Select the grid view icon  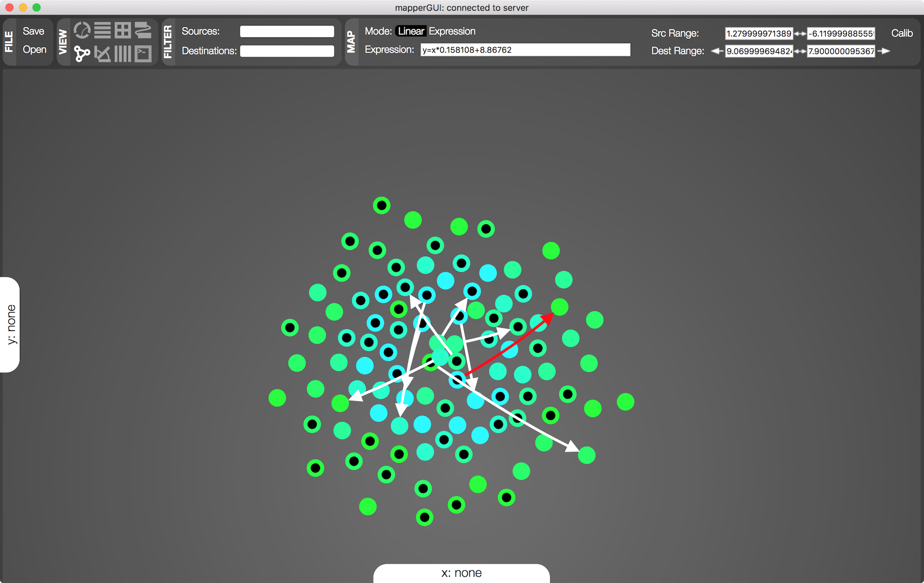click(x=123, y=31)
